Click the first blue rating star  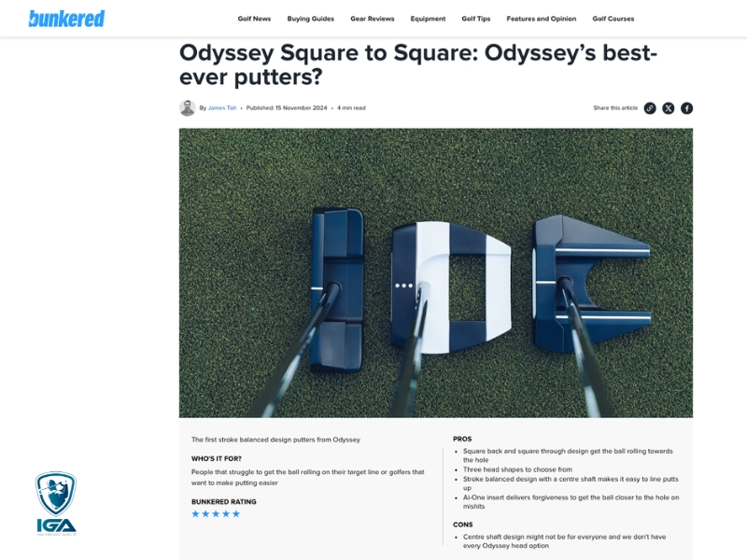196,514
